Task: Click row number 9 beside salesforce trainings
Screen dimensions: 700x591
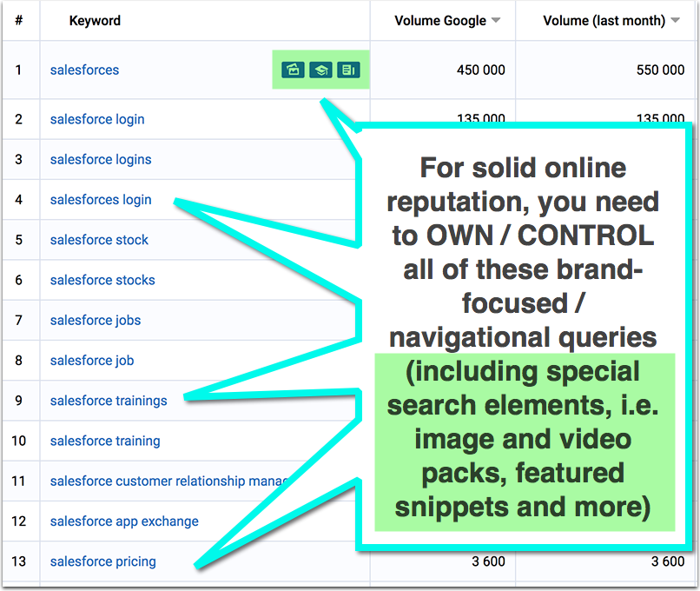Action: [x=19, y=401]
